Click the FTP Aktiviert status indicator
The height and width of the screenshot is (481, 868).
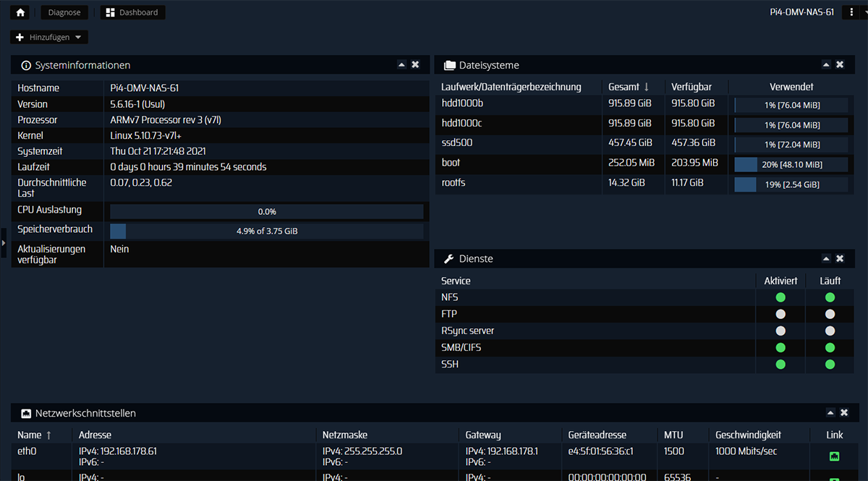tap(780, 314)
